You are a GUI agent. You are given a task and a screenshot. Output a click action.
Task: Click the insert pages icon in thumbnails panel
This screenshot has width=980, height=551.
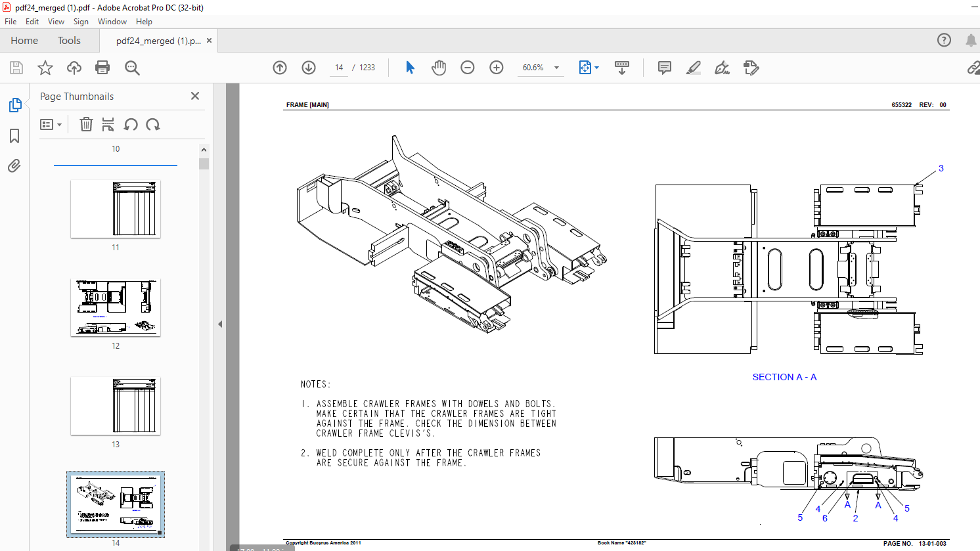point(108,124)
